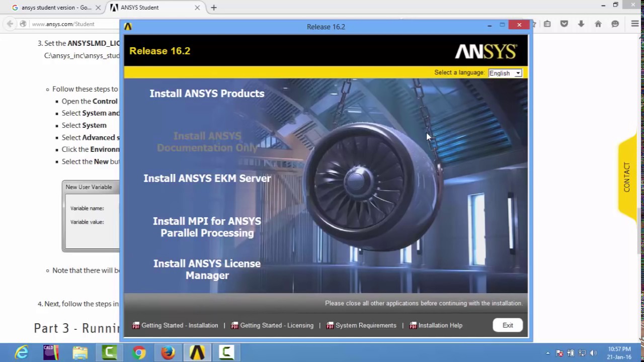
Task: Click PDF icon beside System Requirements
Action: [330, 325]
